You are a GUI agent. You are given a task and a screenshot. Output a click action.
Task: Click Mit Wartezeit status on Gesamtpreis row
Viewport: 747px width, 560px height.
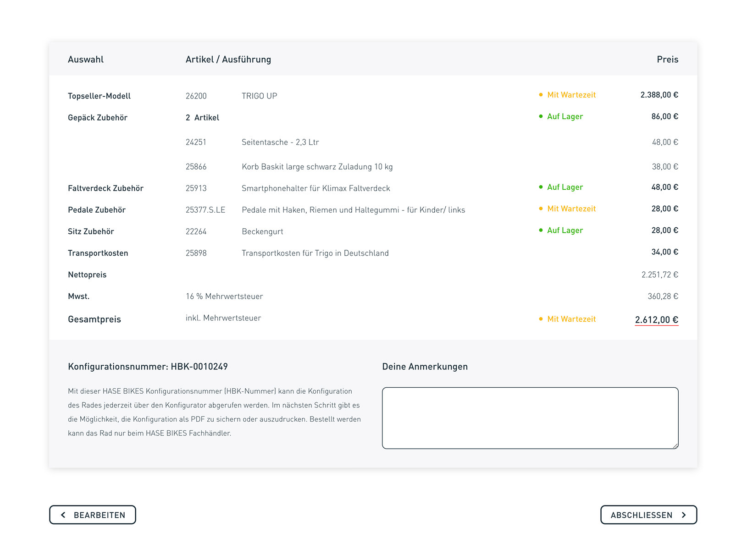(567, 319)
